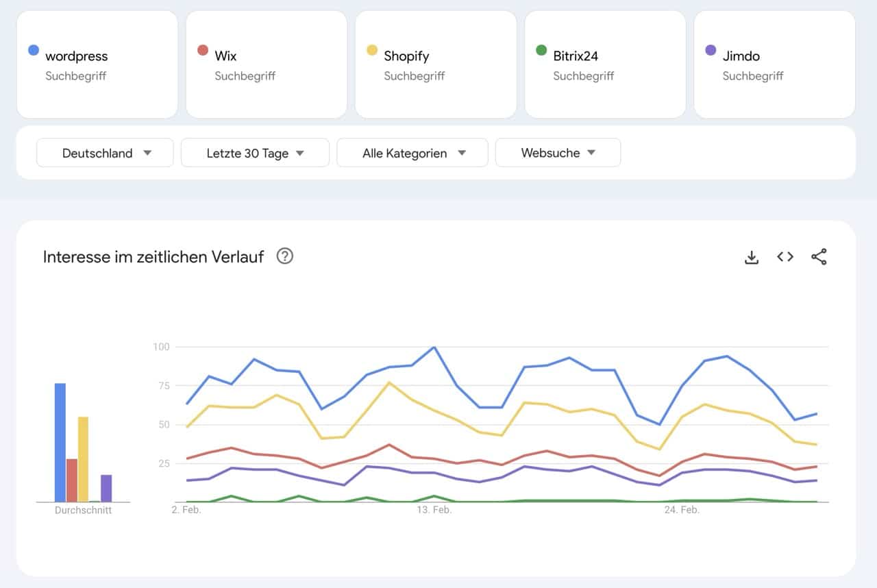This screenshot has width=877, height=588.
Task: Click the red Wix average bar
Action: pyautogui.click(x=72, y=480)
